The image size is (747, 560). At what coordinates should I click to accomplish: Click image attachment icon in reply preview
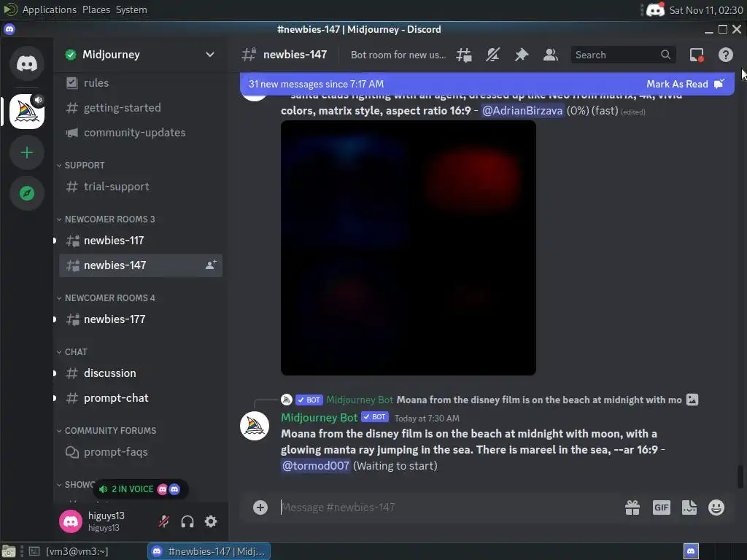[x=692, y=400]
